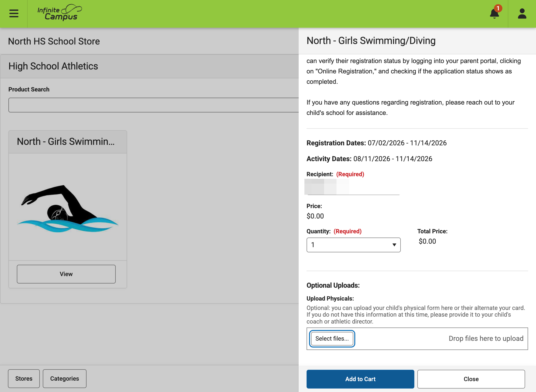Click the Infinite Campus logo
Image resolution: width=536 pixels, height=392 pixels.
point(60,12)
